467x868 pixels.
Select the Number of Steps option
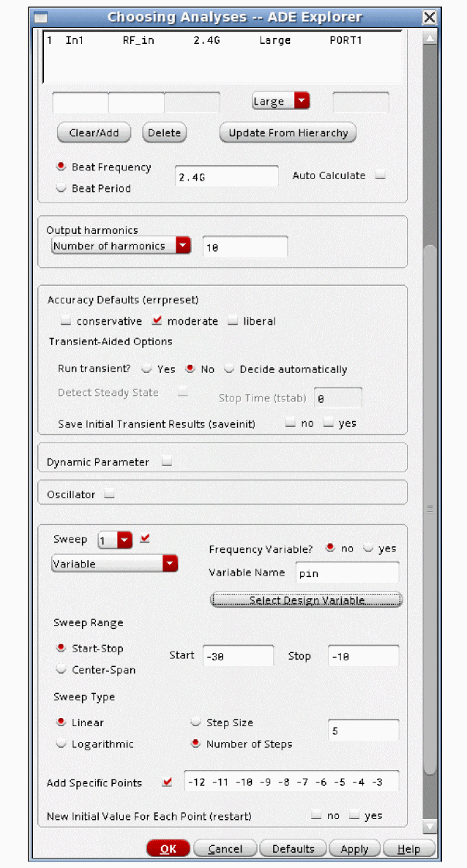tap(195, 744)
